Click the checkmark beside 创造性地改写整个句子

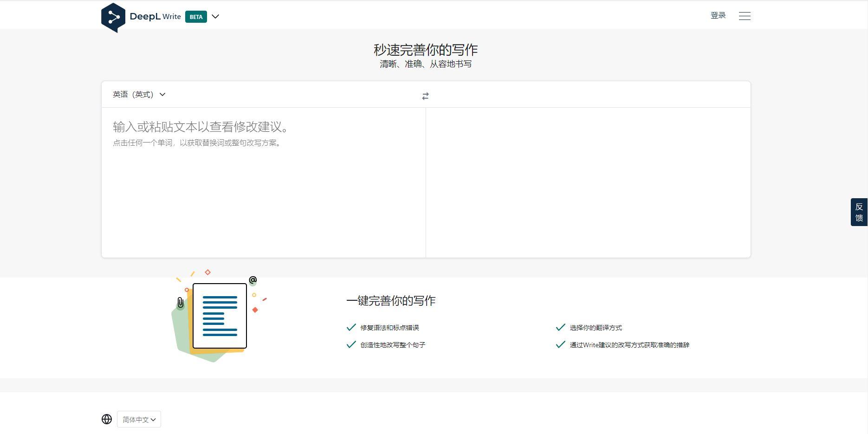pyautogui.click(x=351, y=344)
